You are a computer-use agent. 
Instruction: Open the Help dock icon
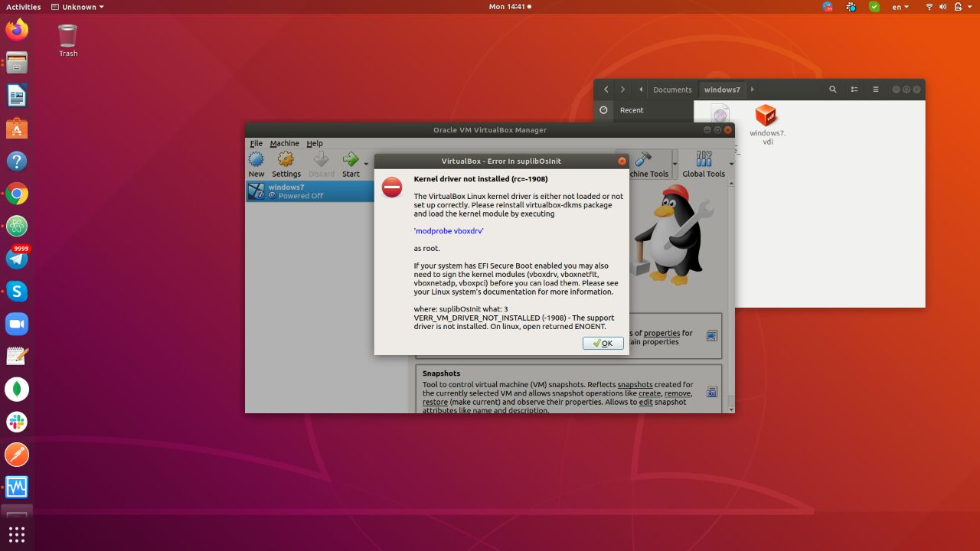click(17, 161)
